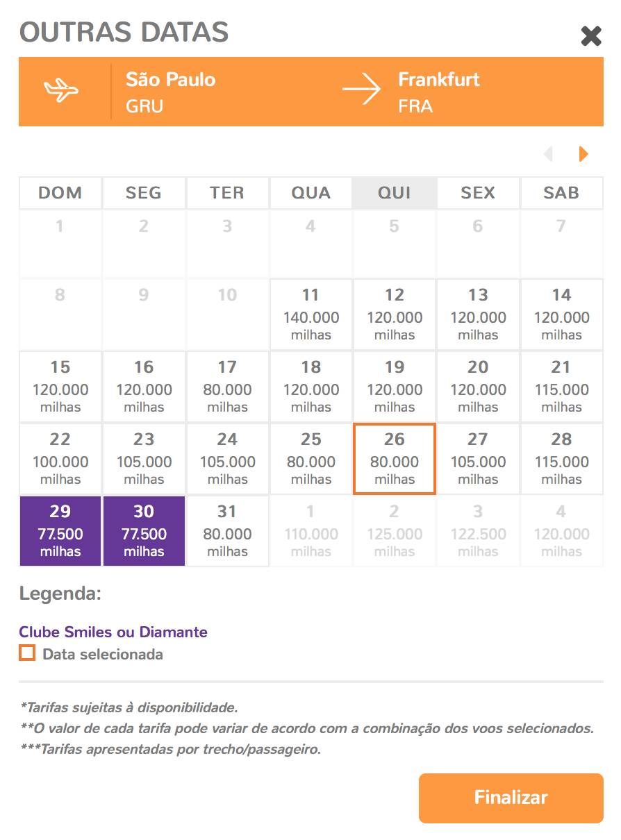The height and width of the screenshot is (840, 621).
Task: Go to next month with orange arrow
Action: pos(583,153)
